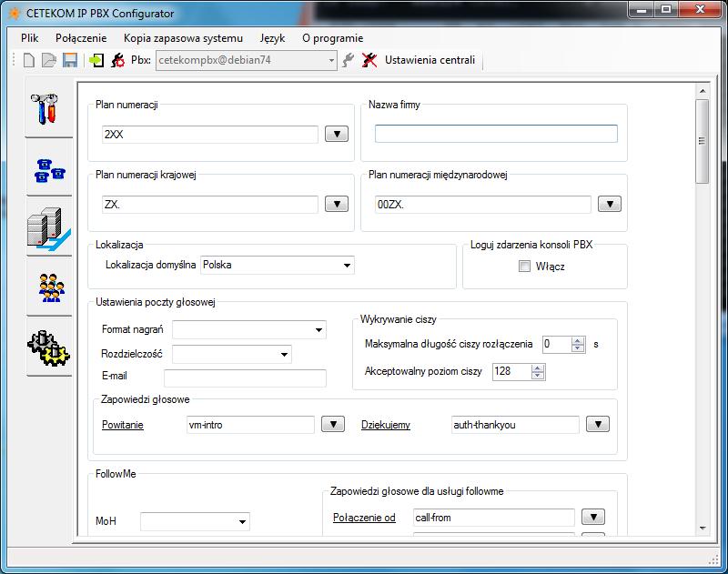Open the Plik menu

[29, 38]
